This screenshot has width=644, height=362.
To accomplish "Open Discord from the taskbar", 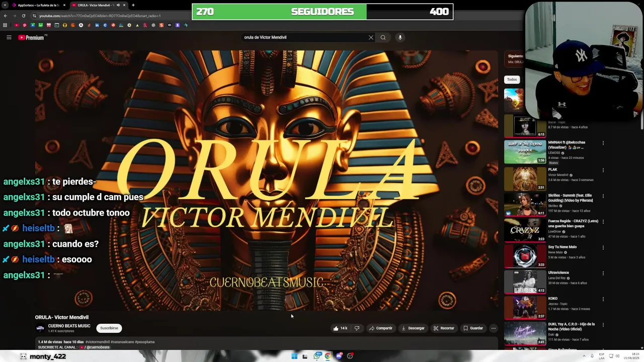I will point(339,356).
